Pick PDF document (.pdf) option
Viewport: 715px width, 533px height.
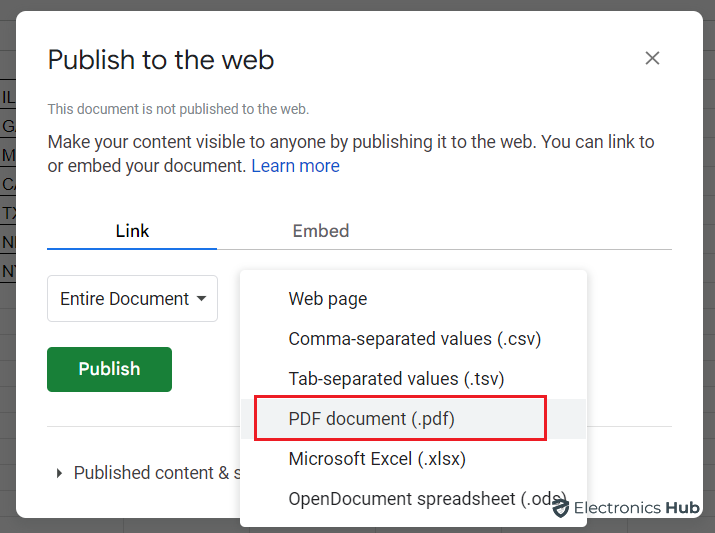[x=413, y=419]
